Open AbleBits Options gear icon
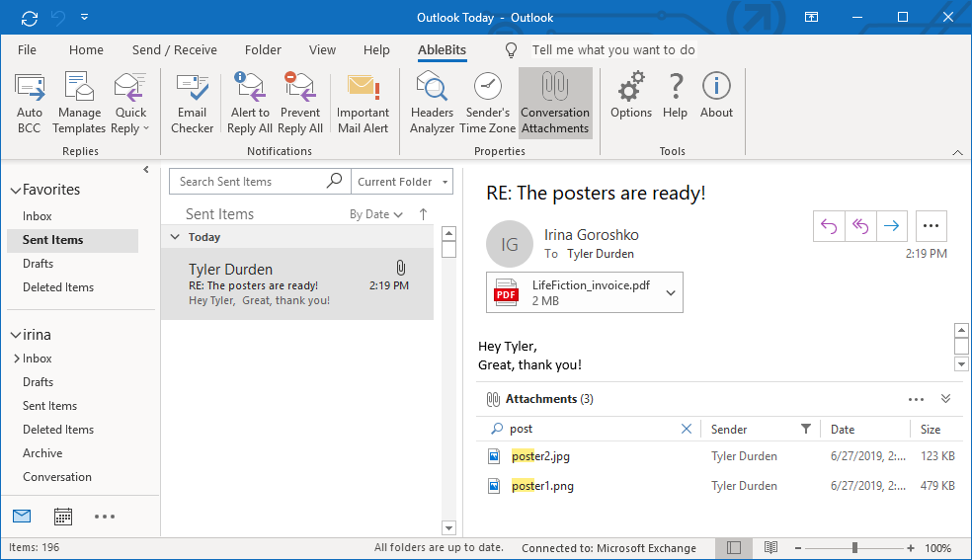 [x=631, y=96]
